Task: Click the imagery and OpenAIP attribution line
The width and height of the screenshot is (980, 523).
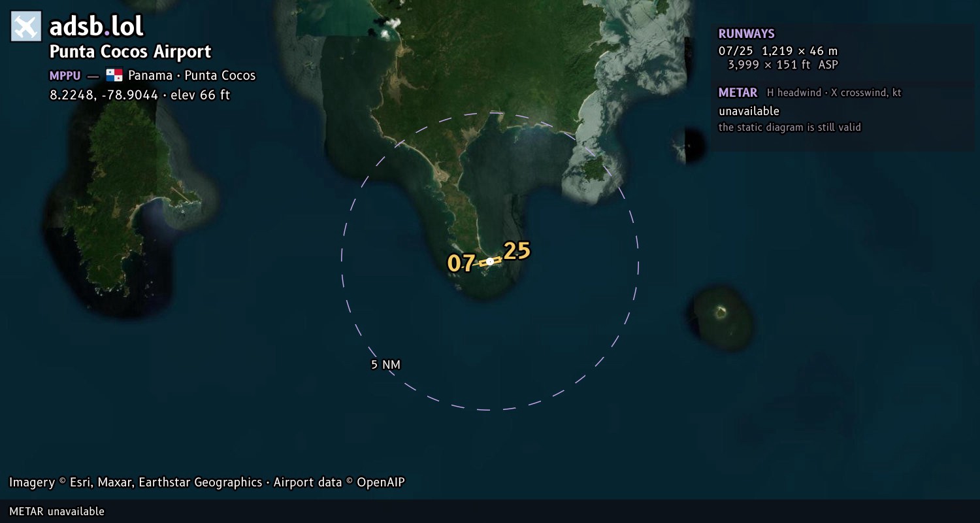Action: [207, 482]
